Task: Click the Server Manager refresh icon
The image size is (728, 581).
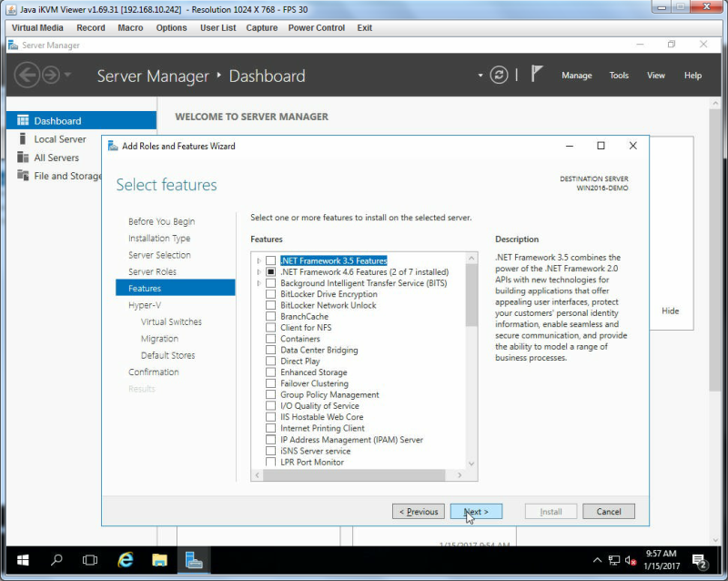Action: point(499,75)
